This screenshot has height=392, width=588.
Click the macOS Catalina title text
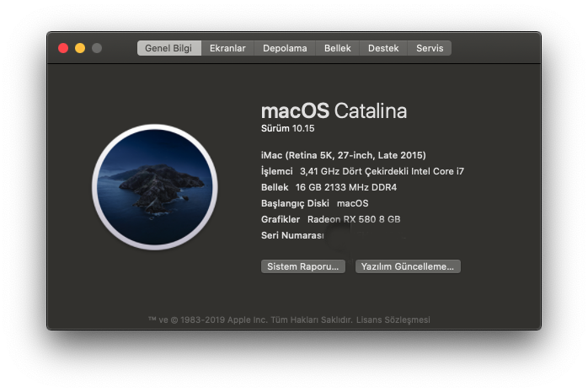pos(334,110)
